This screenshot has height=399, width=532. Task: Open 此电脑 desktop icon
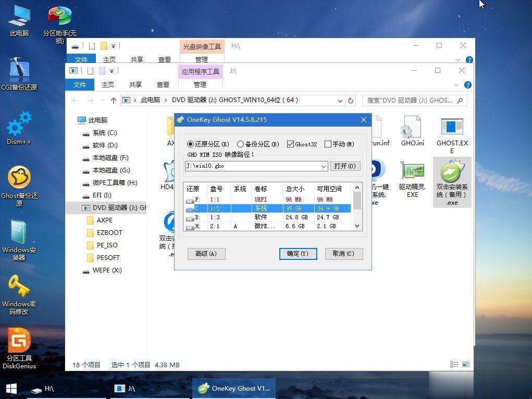19,20
